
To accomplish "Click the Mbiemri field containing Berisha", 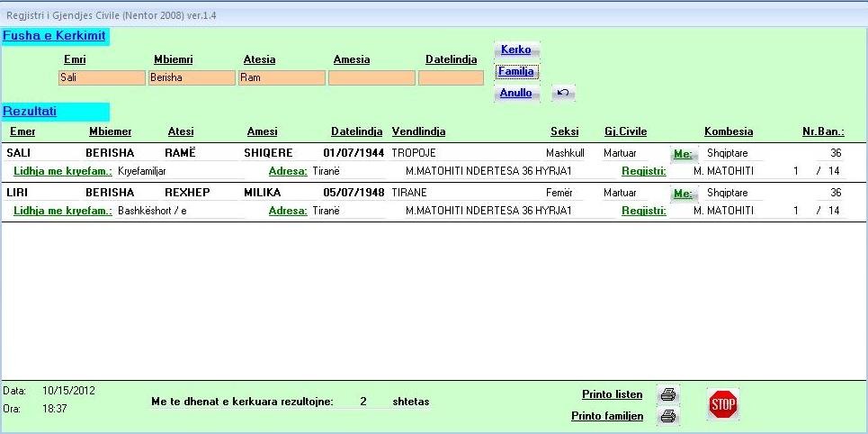I will pos(192,77).
